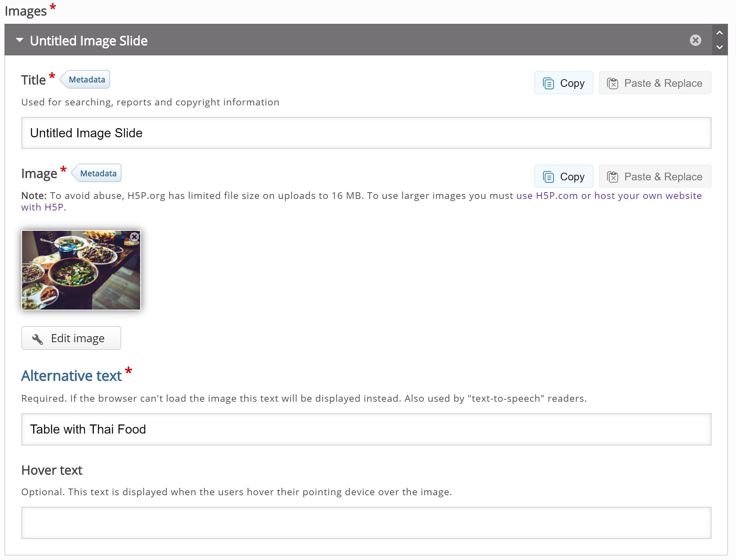
Task: Collapse the Untitled Image Slide panel
Action: (x=20, y=40)
